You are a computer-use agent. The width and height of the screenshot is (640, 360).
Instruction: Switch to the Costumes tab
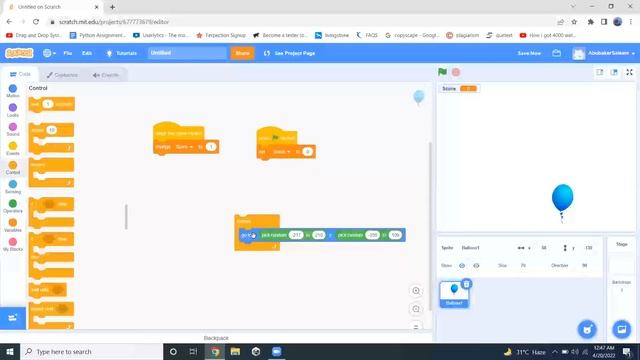pyautogui.click(x=62, y=75)
